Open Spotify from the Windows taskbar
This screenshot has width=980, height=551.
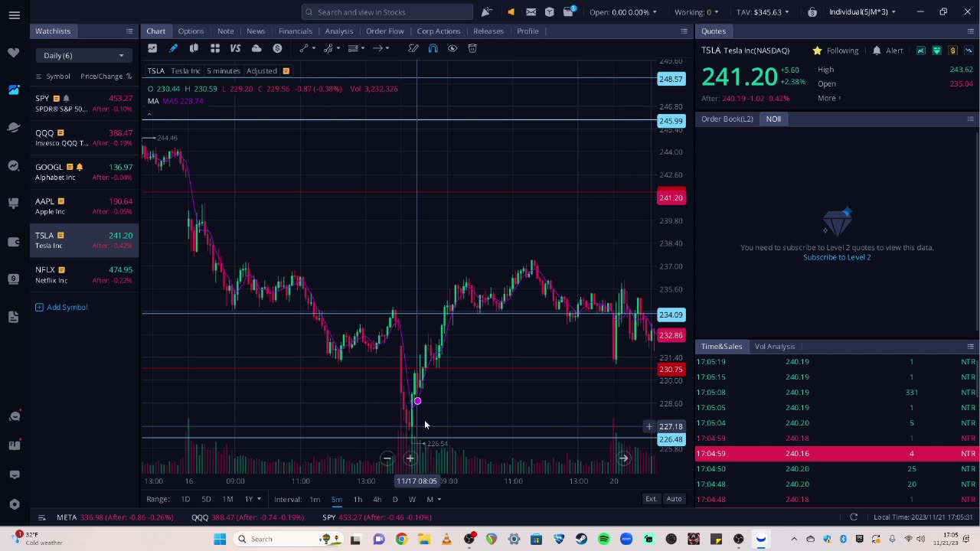click(x=604, y=539)
